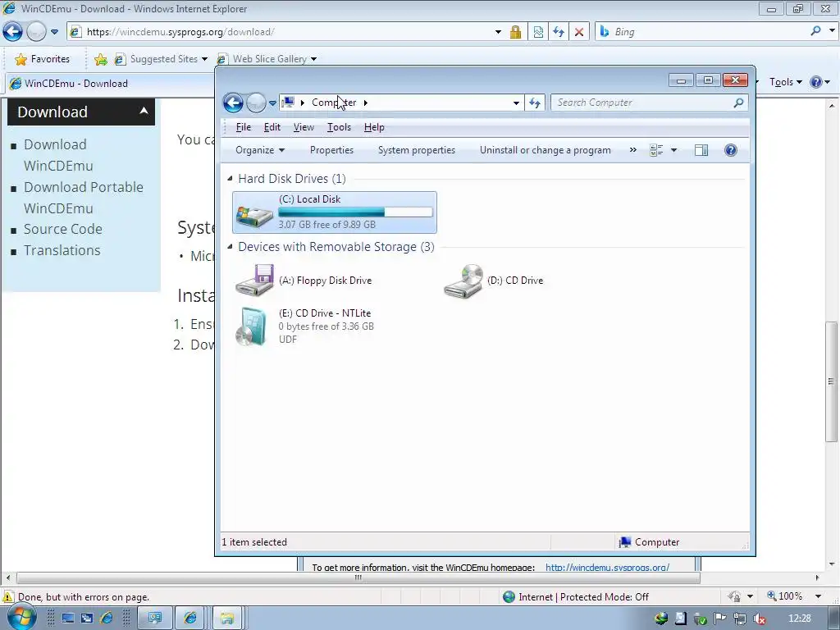The width and height of the screenshot is (840, 630).
Task: Open the View menu in Explorer
Action: tap(304, 127)
